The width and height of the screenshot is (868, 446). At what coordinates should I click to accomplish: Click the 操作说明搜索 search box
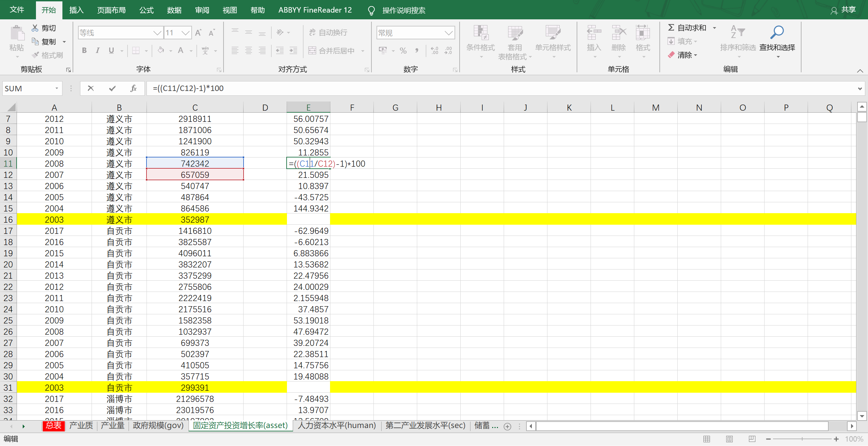click(404, 10)
